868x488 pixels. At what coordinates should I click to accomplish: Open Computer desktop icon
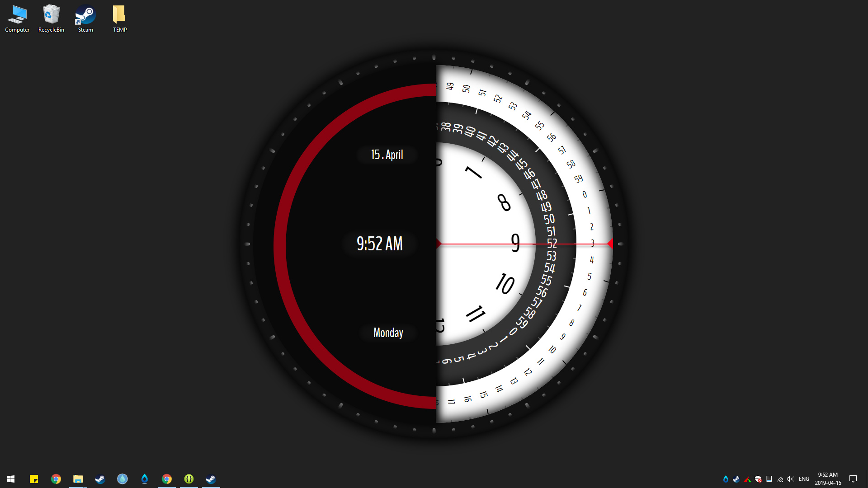coord(17,19)
